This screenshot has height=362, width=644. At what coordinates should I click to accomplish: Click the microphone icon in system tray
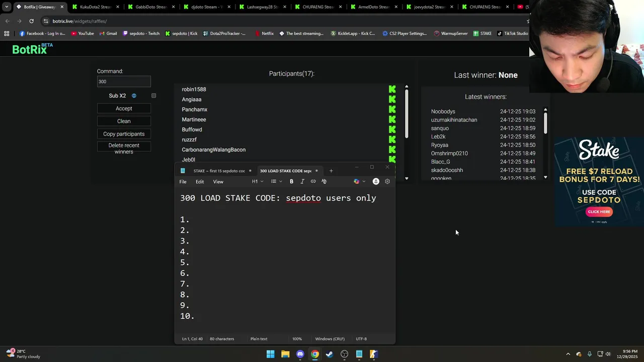point(589,354)
